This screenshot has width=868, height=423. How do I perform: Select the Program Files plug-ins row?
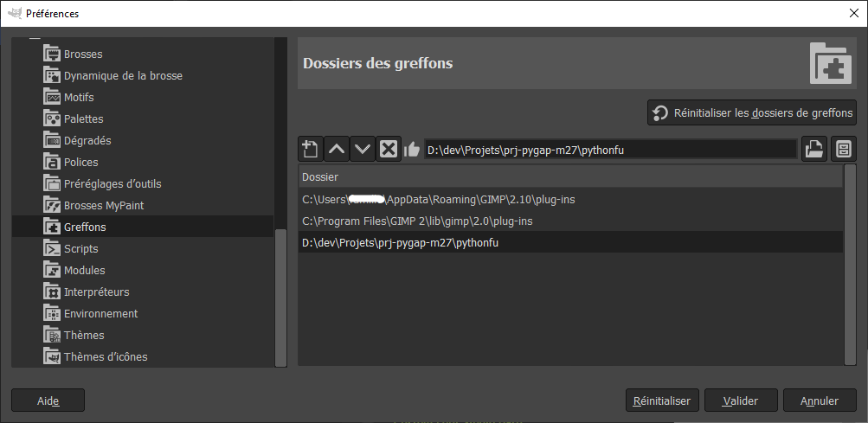point(570,221)
